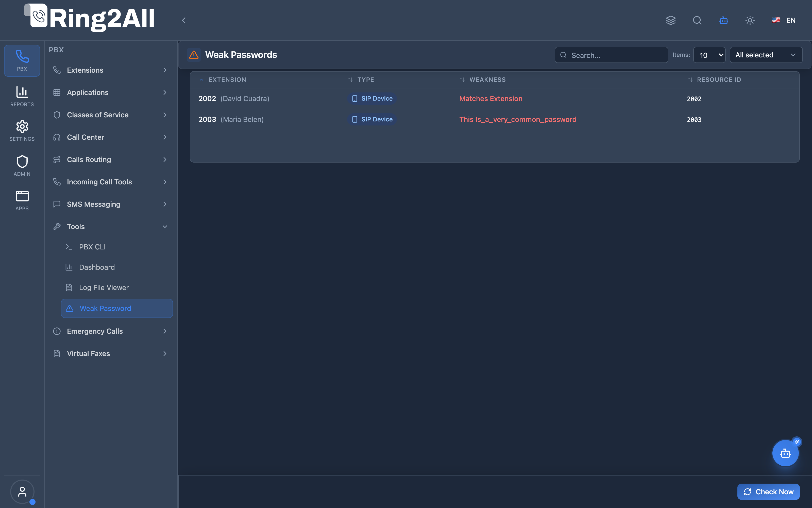The height and width of the screenshot is (508, 812).
Task: Click the Search input field
Action: coord(611,55)
